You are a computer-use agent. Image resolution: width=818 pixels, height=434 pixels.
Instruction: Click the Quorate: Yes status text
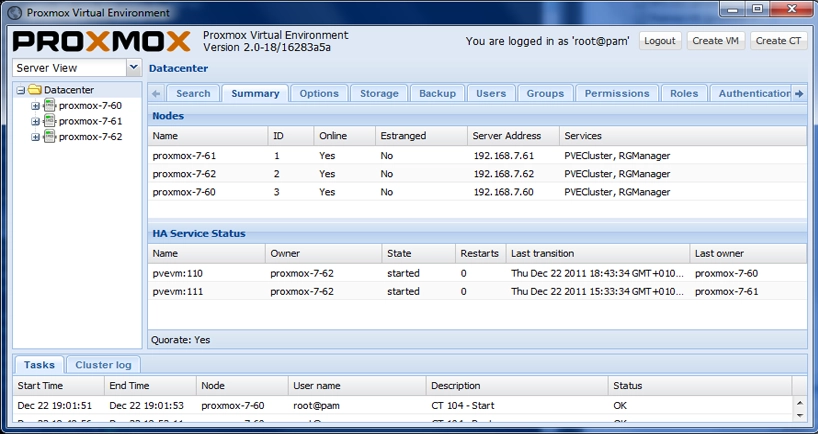[181, 340]
